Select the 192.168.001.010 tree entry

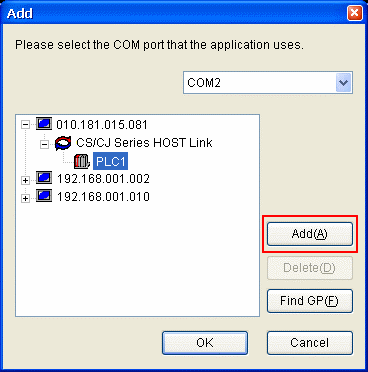pos(103,197)
